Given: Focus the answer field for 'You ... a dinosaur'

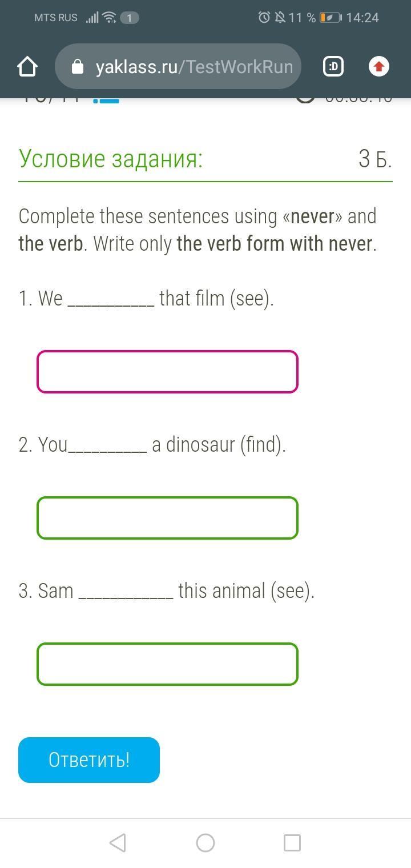Looking at the screenshot, I should (x=167, y=518).
